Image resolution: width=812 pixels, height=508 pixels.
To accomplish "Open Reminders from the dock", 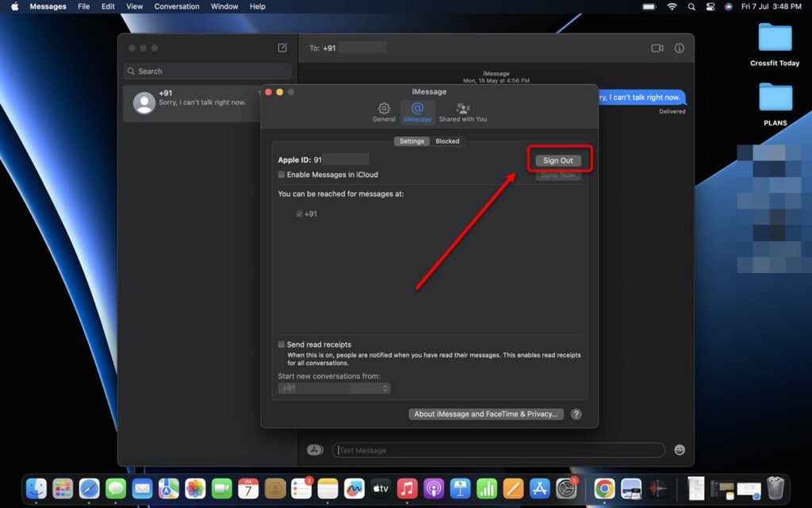I will coord(301,488).
